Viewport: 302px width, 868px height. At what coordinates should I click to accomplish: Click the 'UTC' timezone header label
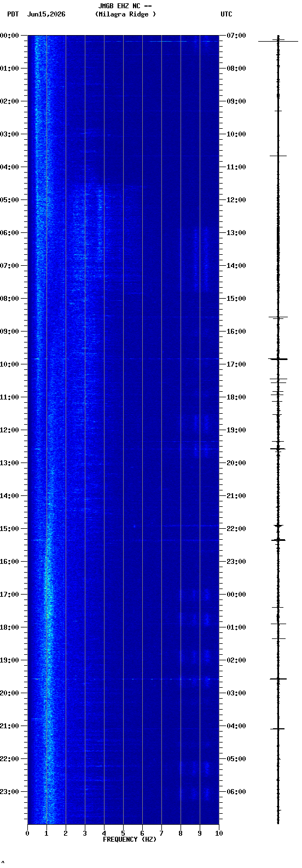[226, 14]
